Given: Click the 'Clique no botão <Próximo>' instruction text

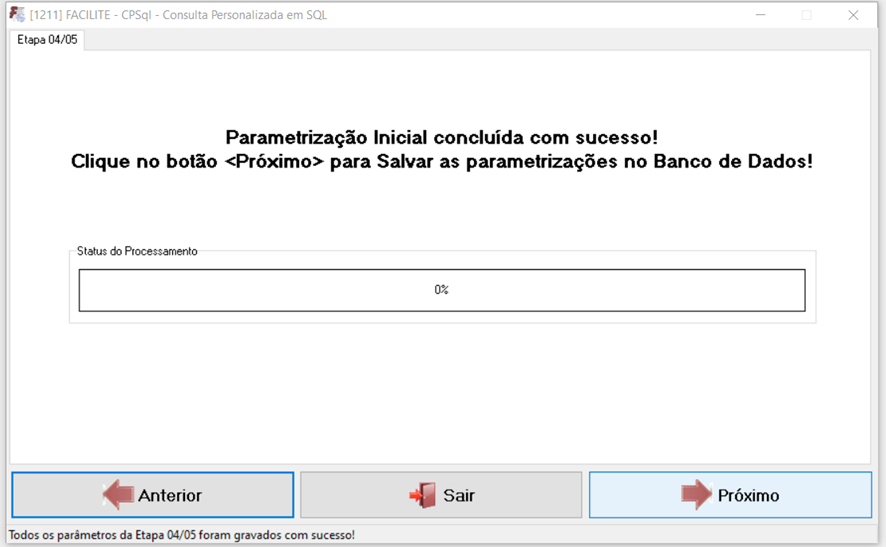Looking at the screenshot, I should [x=442, y=161].
